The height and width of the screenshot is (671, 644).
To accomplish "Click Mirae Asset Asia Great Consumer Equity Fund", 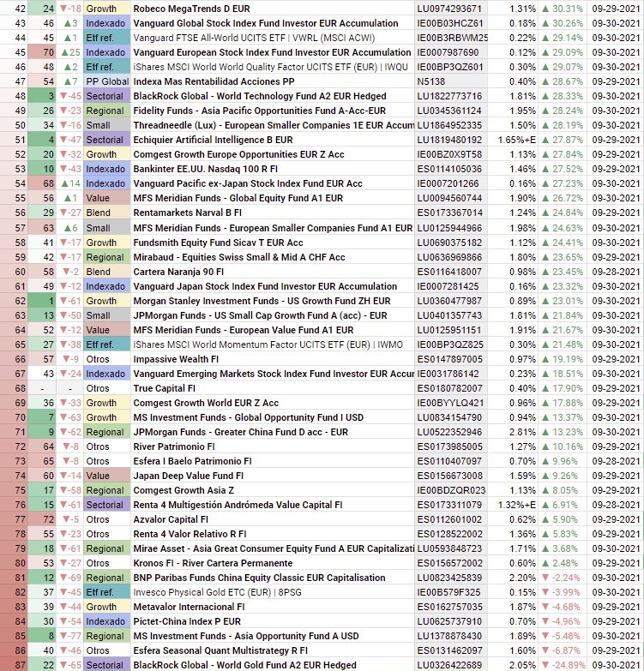I will pyautogui.click(x=274, y=548).
